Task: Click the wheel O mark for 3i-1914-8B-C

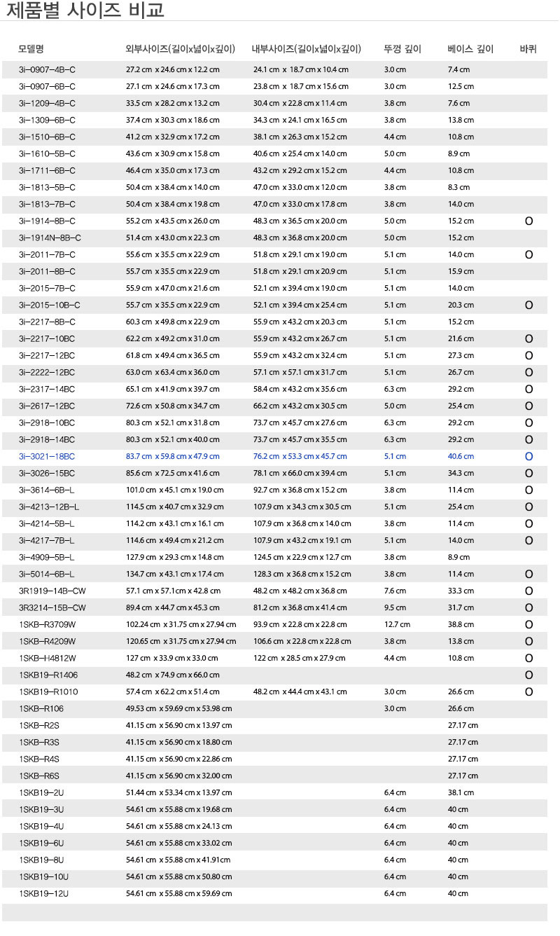Action: pos(528,221)
